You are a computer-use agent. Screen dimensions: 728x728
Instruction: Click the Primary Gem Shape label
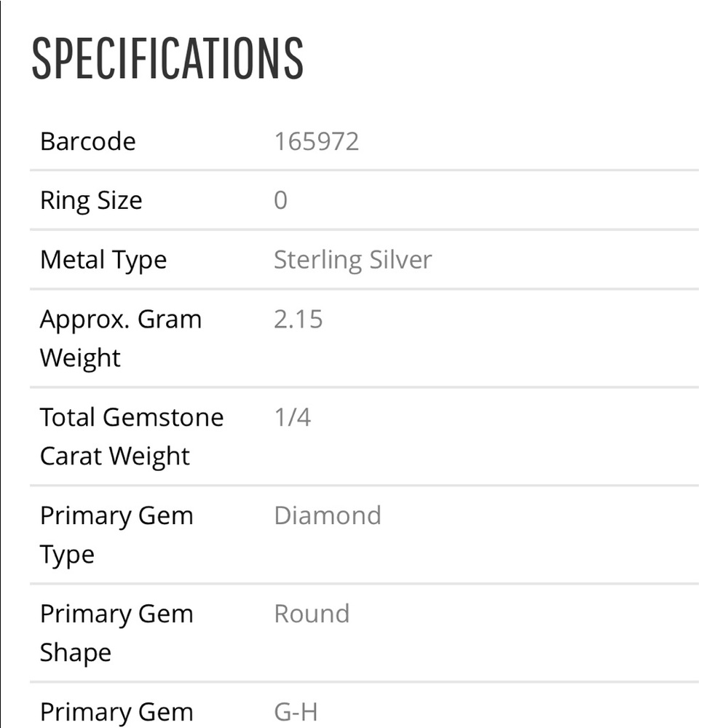click(116, 633)
